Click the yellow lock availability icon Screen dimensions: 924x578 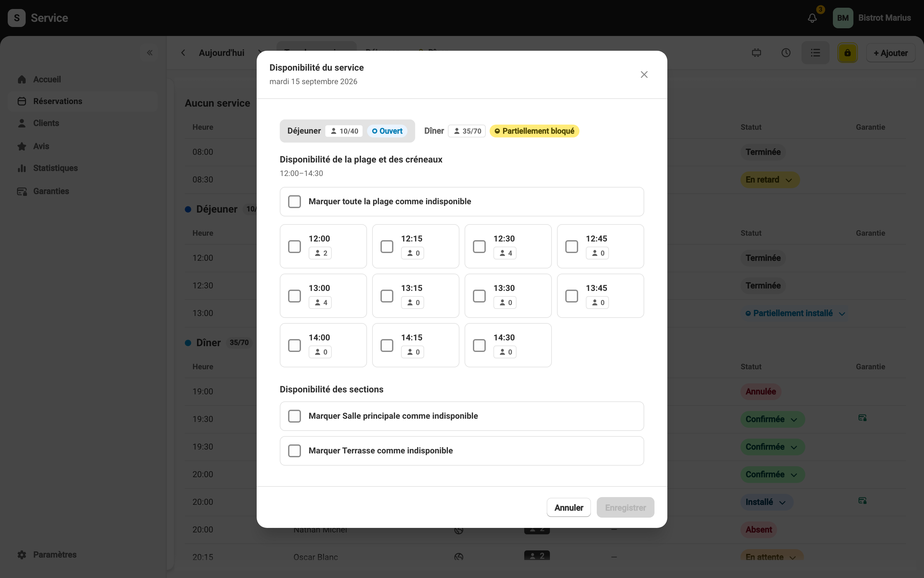(x=847, y=53)
